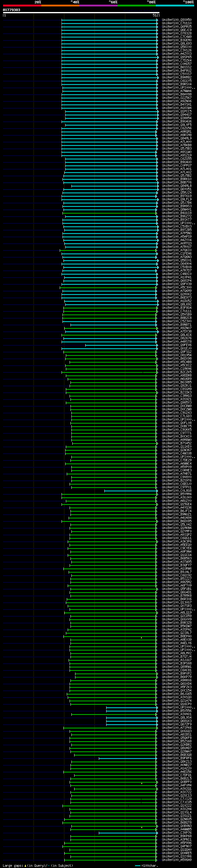This screenshot has height=868, width=197.
Task: Select hit UniRef100_Q0BPF0
Action: coord(177,782)
